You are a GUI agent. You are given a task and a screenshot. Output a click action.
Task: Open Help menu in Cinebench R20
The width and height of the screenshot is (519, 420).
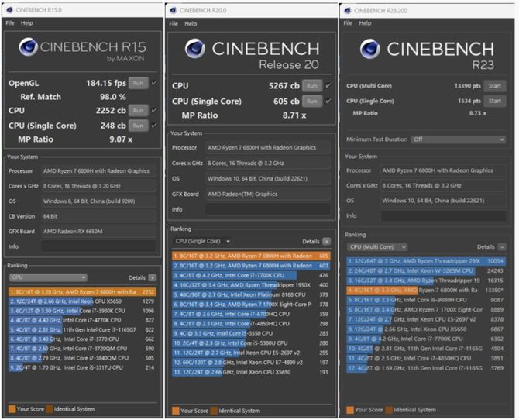tap(191, 24)
